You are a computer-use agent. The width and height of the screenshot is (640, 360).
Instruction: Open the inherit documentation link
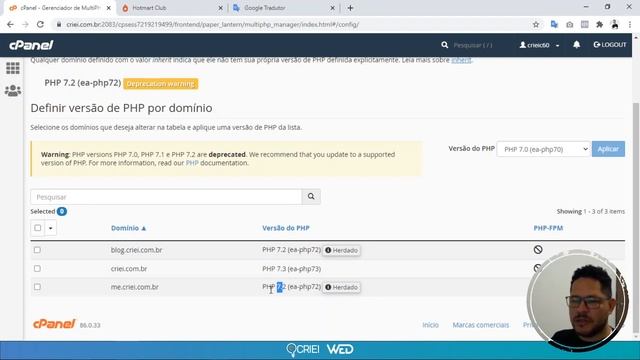(x=461, y=60)
